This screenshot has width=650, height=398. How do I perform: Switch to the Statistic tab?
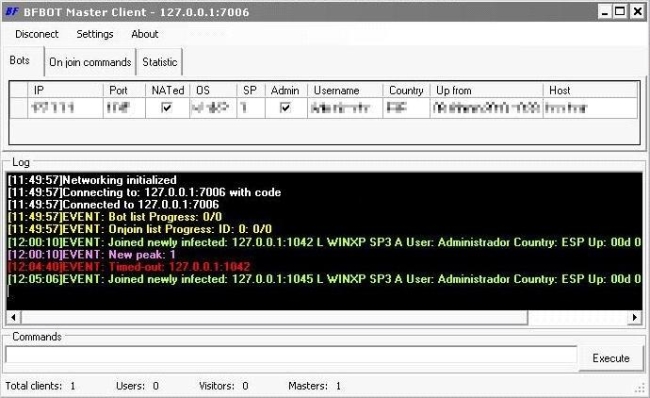click(160, 62)
